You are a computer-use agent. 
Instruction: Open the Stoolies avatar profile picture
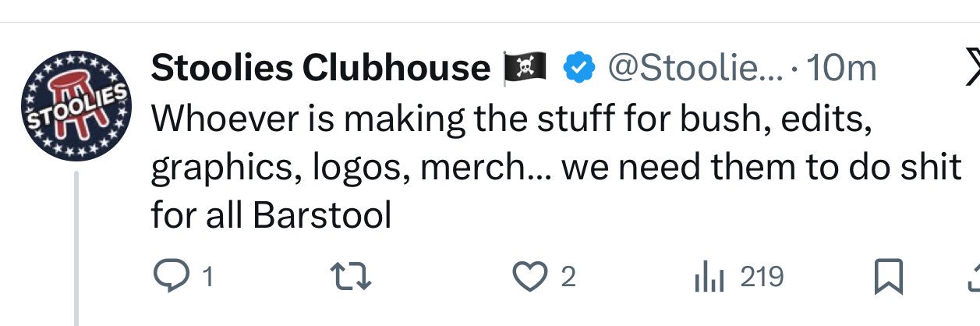(x=76, y=108)
